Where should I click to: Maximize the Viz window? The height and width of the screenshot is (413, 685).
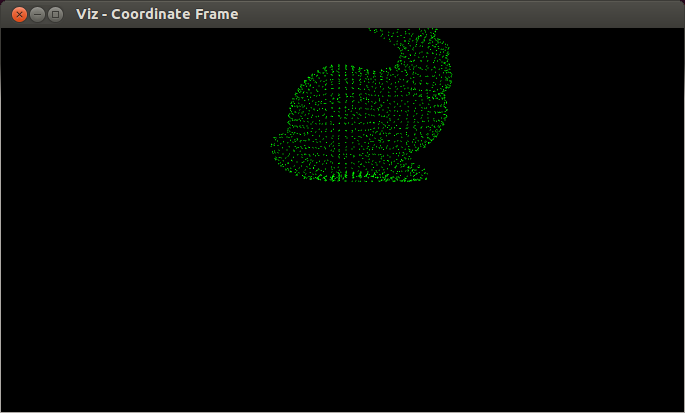coord(55,14)
